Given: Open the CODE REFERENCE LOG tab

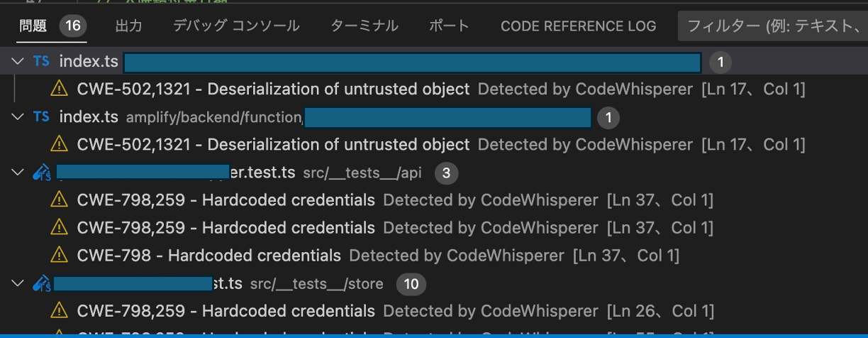Looking at the screenshot, I should pos(578,26).
